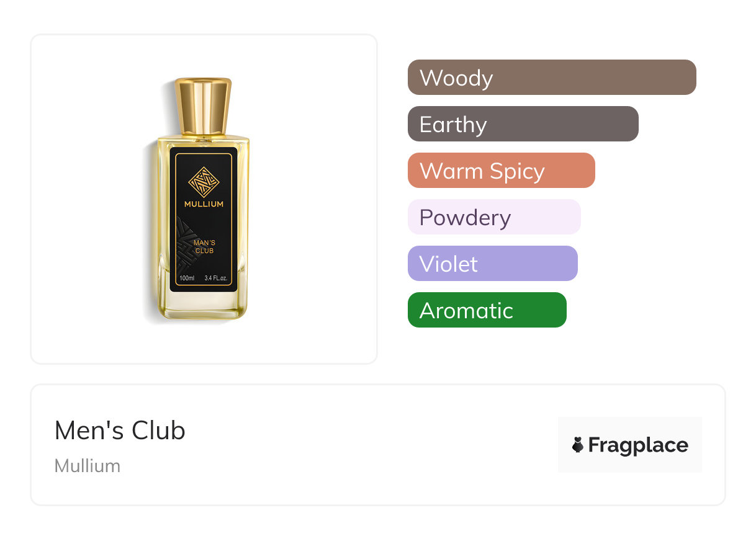Click the Fragplace logo text

point(638,445)
